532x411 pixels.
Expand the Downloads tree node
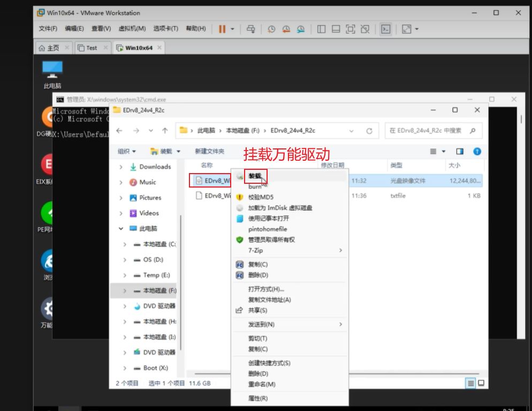[121, 167]
